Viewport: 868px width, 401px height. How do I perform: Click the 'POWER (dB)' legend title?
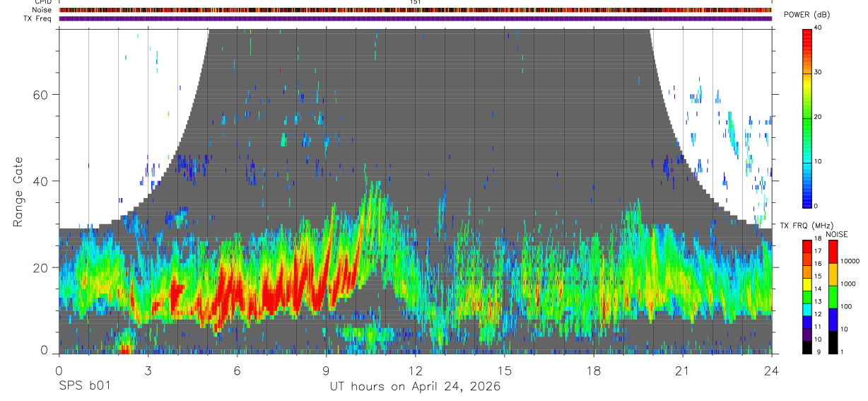point(807,15)
